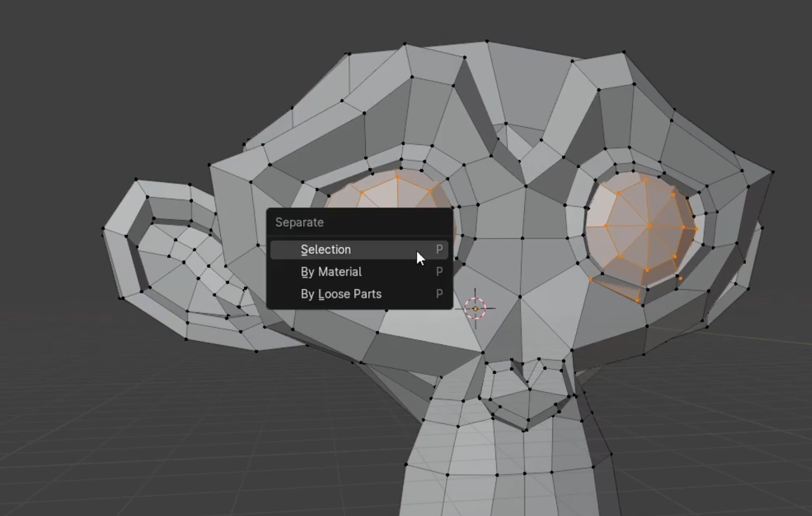Image resolution: width=812 pixels, height=516 pixels.
Task: Choose By Loose Parts in the Separate menu
Action: pyautogui.click(x=359, y=294)
